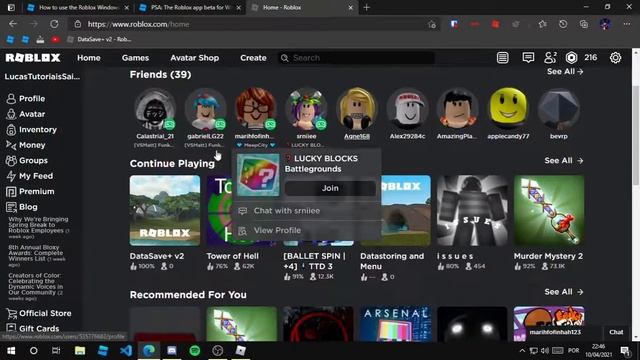The height and width of the screenshot is (360, 640).
Task: Click See All for Friends
Action: tap(565, 71)
